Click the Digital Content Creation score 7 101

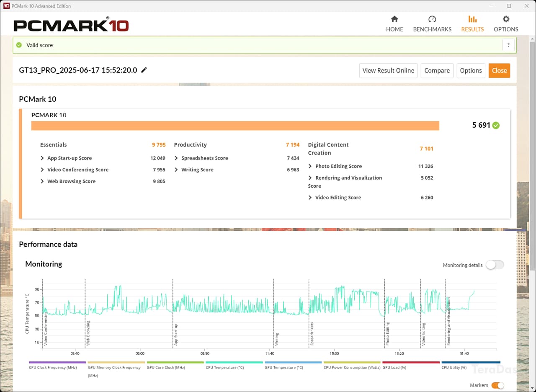point(427,149)
